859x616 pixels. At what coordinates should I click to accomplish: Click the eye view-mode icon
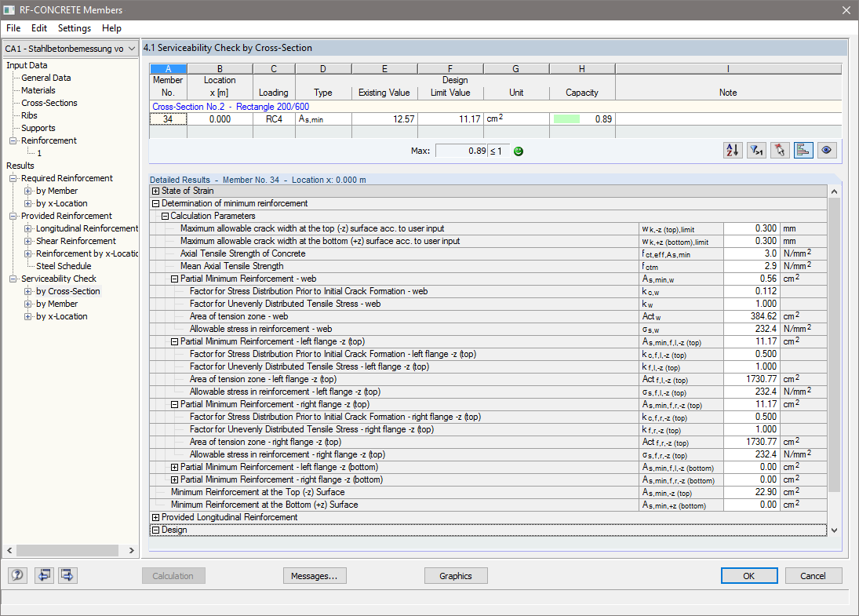(x=827, y=150)
